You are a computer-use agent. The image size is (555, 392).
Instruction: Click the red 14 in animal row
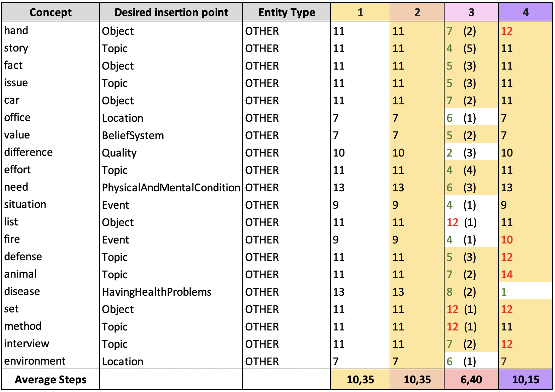(507, 275)
